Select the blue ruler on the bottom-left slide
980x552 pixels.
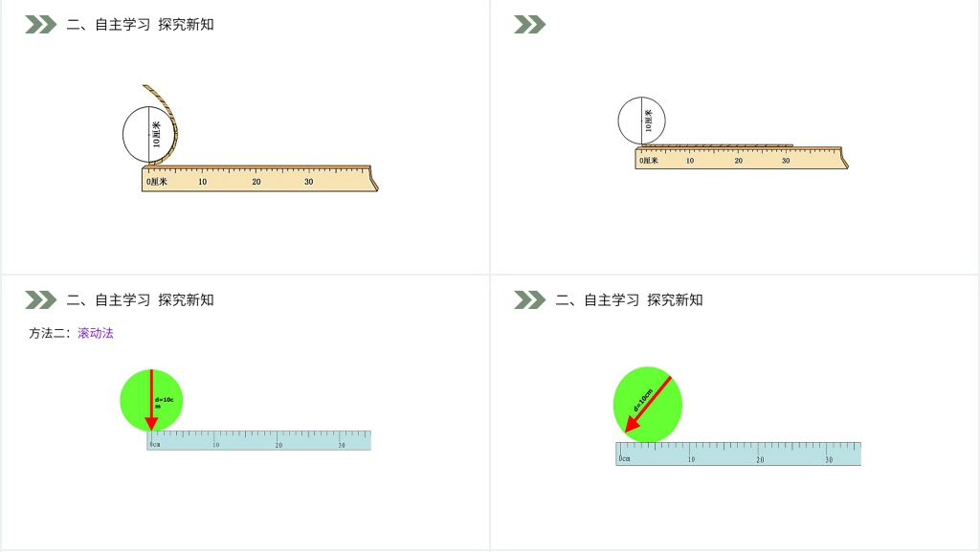click(258, 441)
